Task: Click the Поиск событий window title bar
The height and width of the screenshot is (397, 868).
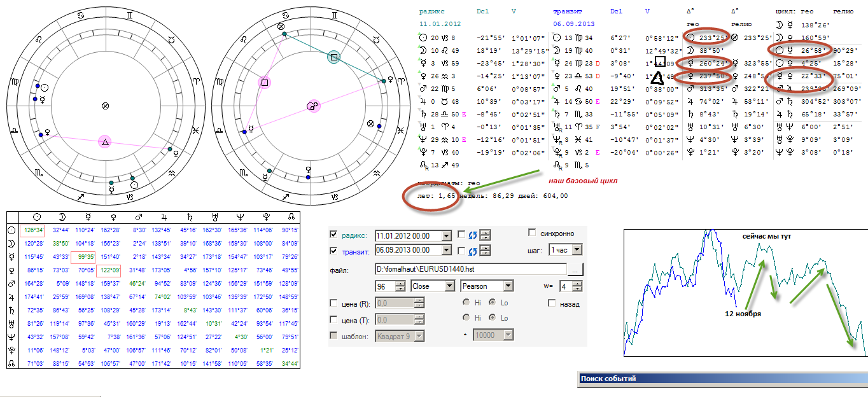Action: pos(722,379)
